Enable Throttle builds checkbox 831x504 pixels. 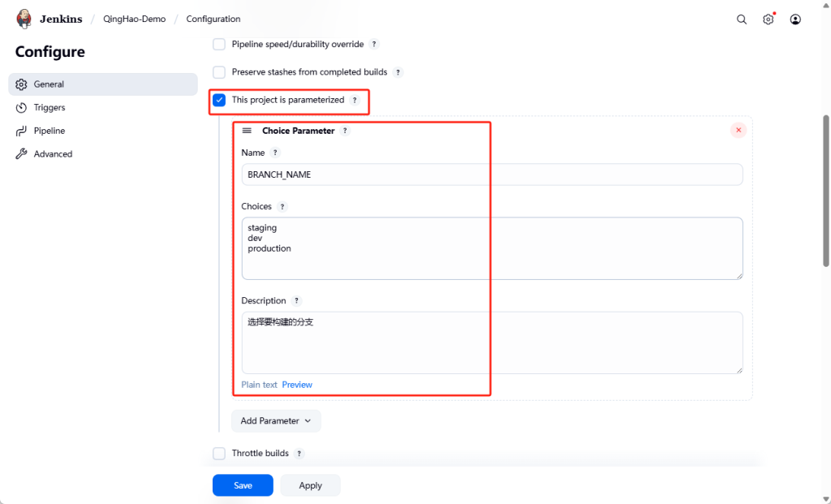point(219,454)
